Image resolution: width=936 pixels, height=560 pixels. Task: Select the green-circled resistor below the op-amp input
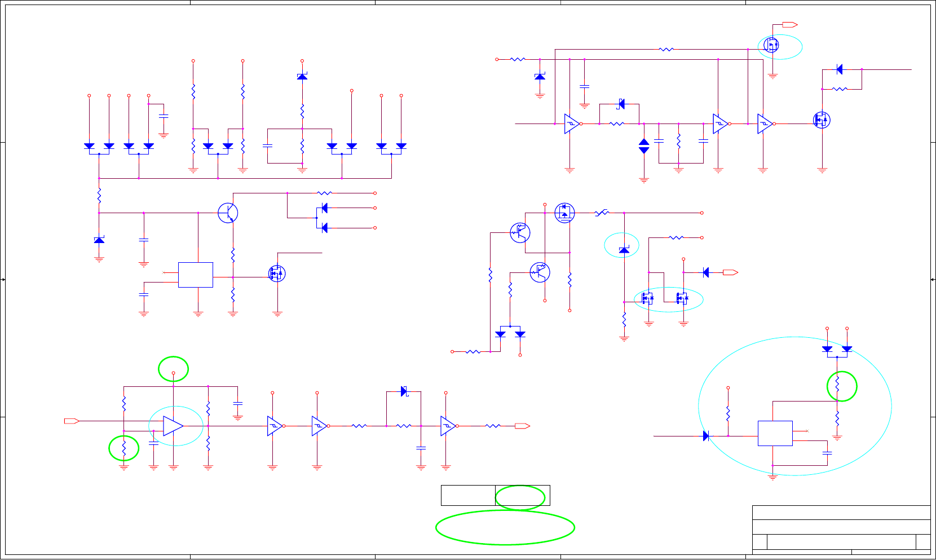click(124, 449)
